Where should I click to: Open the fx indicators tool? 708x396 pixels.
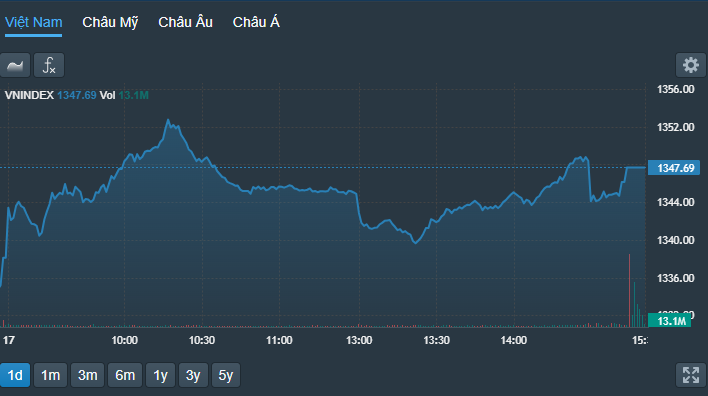pos(49,65)
